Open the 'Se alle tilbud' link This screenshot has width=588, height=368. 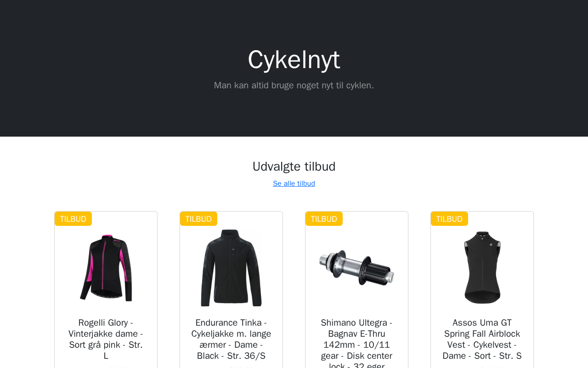pyautogui.click(x=294, y=184)
